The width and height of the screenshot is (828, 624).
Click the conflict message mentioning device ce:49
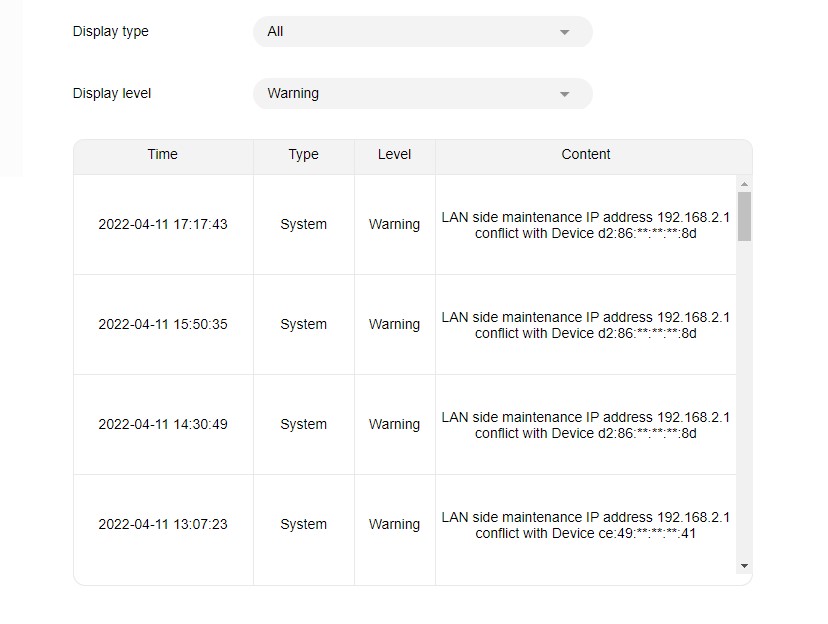point(586,525)
